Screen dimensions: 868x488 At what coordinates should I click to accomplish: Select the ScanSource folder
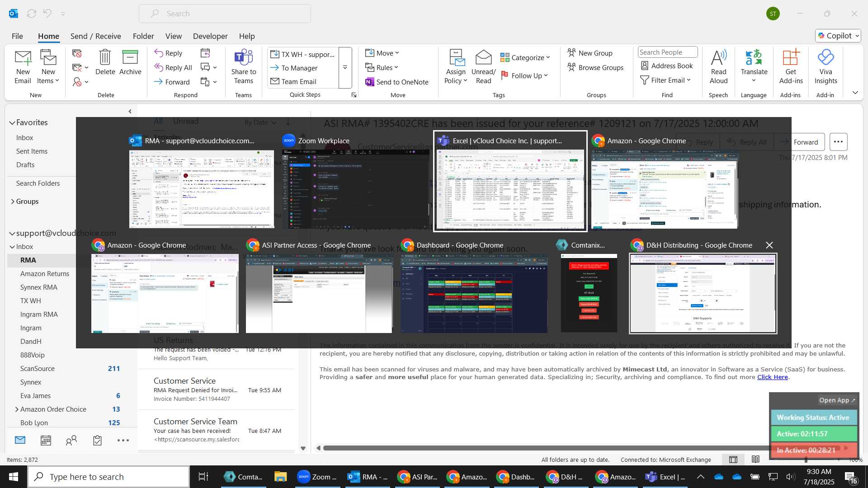coord(37,369)
